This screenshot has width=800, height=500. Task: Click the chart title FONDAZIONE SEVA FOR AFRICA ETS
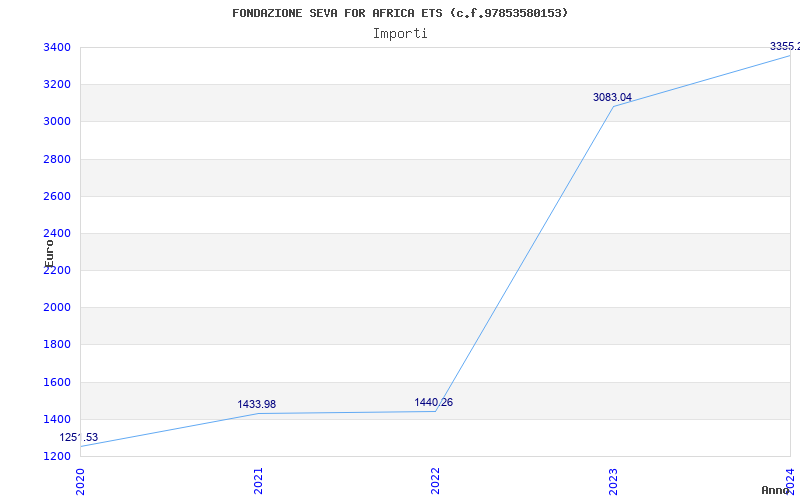400,13
